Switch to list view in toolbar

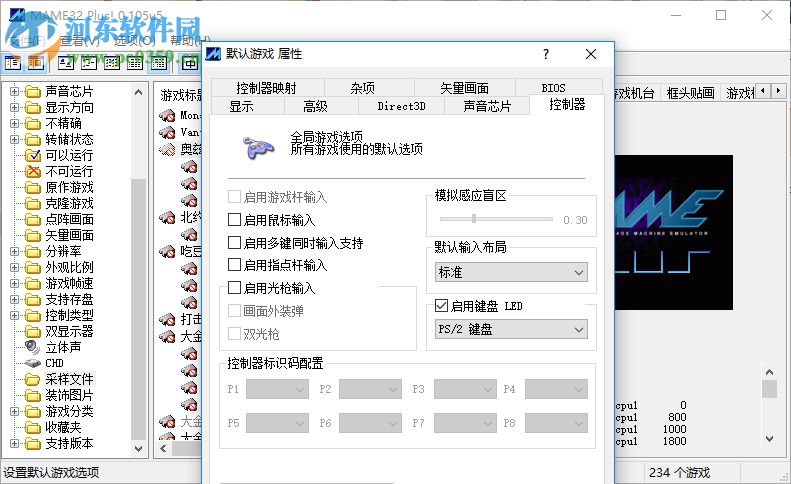[111, 63]
